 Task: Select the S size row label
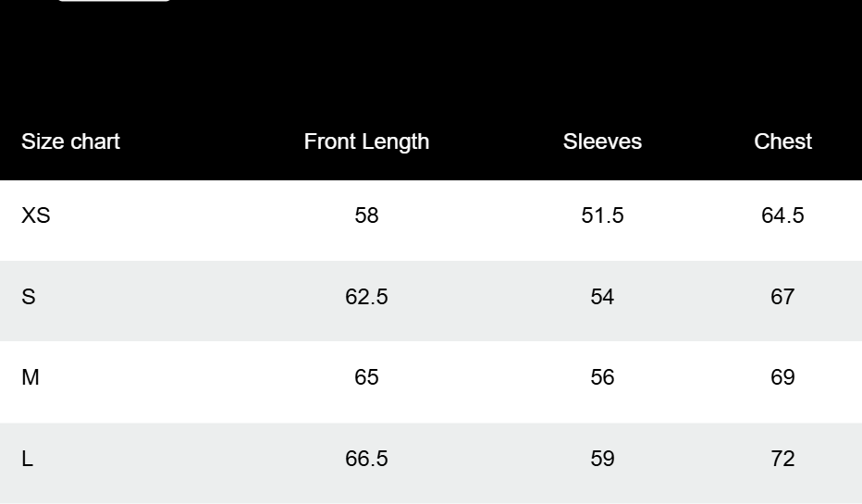click(29, 297)
